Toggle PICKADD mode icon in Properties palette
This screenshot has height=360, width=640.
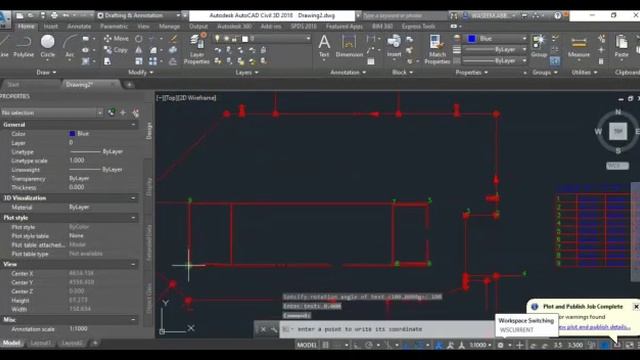[135, 112]
